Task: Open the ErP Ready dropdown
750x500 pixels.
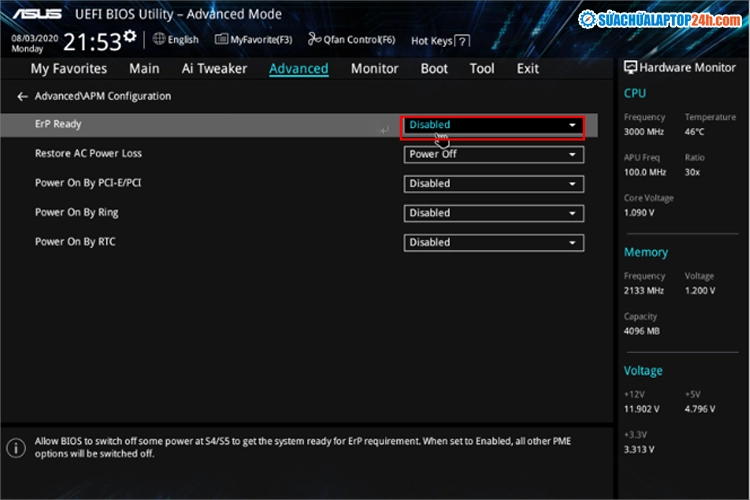Action: (493, 125)
